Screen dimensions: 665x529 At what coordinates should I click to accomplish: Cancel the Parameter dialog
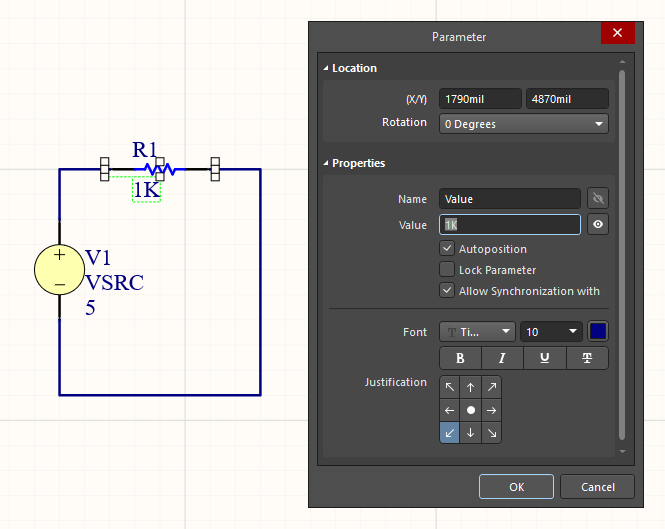(x=597, y=487)
